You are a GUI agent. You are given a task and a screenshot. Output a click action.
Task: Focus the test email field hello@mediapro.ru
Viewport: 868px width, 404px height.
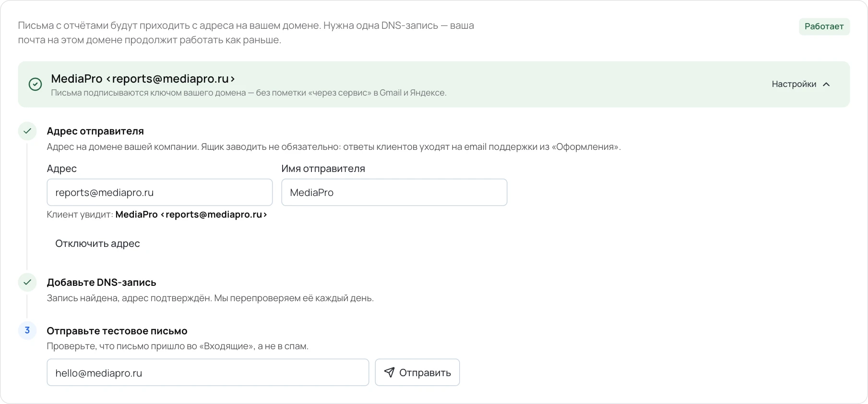[x=208, y=372]
